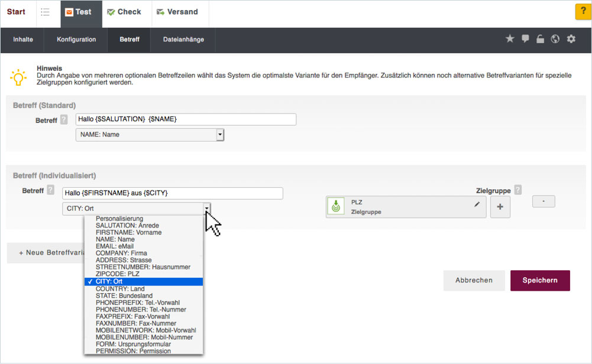Open settings gear icon

click(571, 39)
